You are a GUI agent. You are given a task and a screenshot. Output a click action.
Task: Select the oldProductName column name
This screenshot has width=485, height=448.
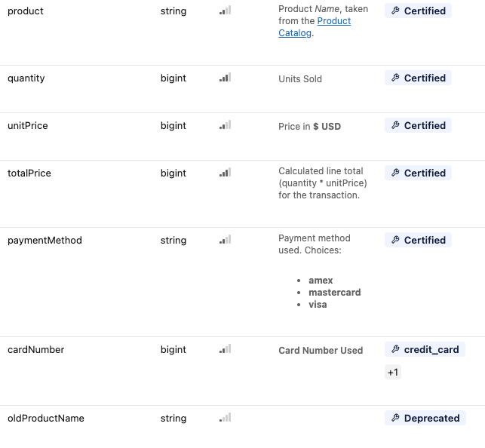[x=46, y=419]
